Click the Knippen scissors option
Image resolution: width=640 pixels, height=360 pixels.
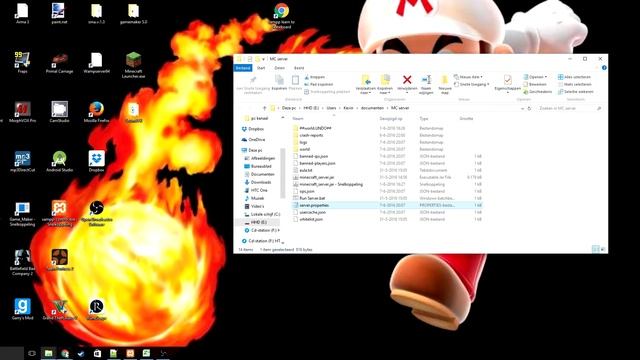(315, 77)
